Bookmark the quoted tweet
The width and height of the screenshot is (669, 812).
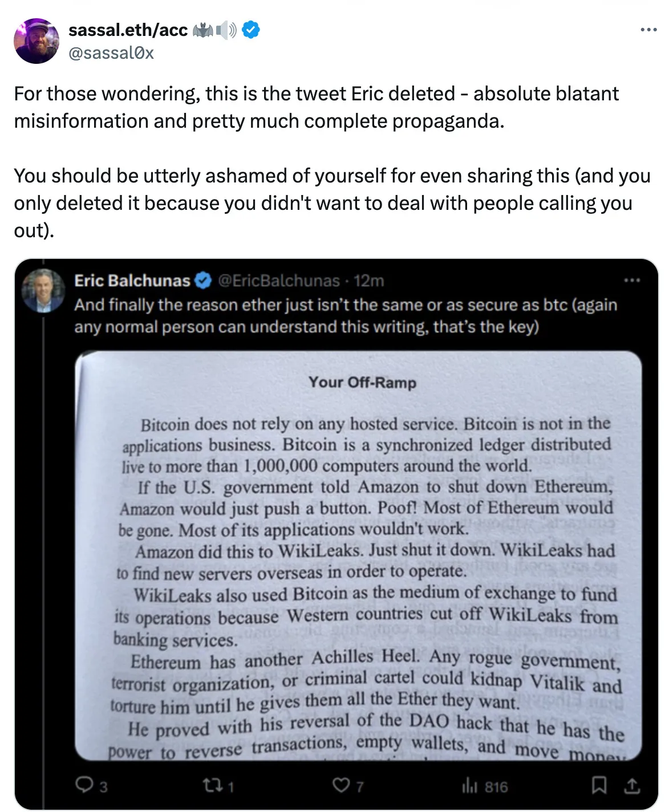599,786
